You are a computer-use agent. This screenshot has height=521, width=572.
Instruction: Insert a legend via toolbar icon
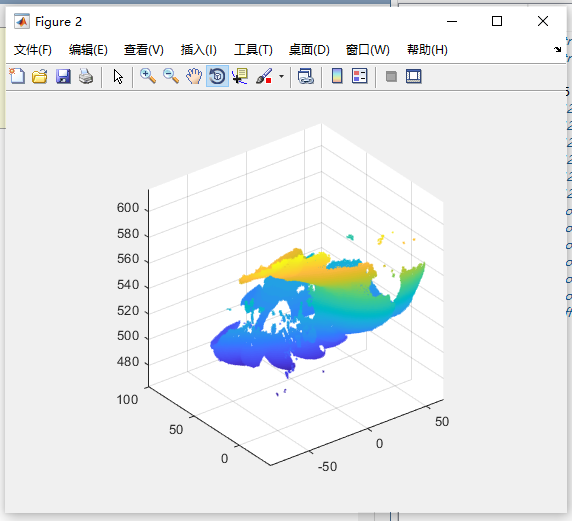pyautogui.click(x=360, y=76)
